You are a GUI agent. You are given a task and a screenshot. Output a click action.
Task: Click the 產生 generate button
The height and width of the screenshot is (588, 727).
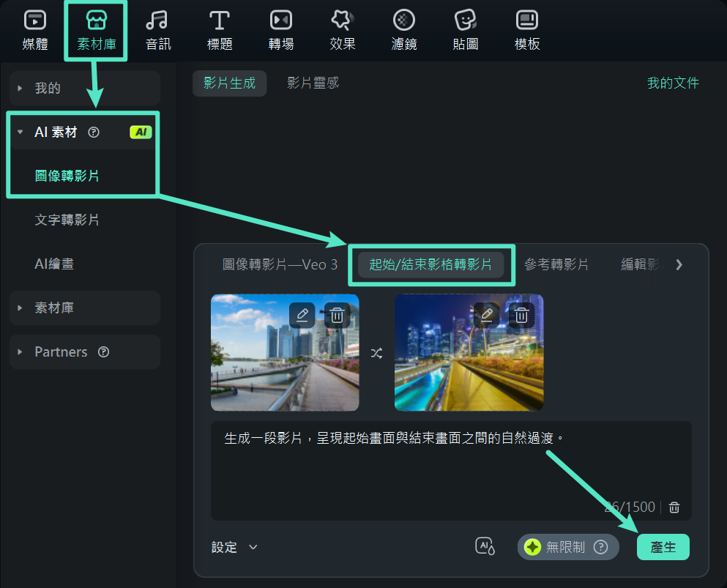point(663,546)
